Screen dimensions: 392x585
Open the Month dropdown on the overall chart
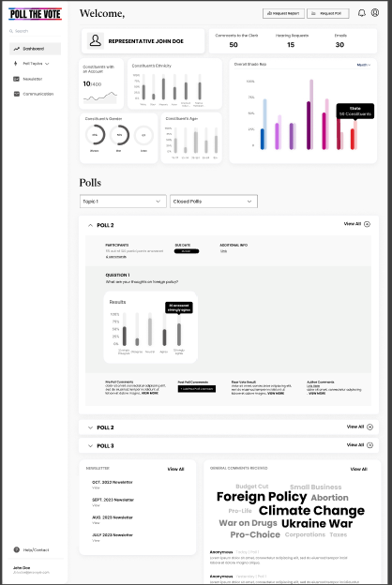[364, 65]
